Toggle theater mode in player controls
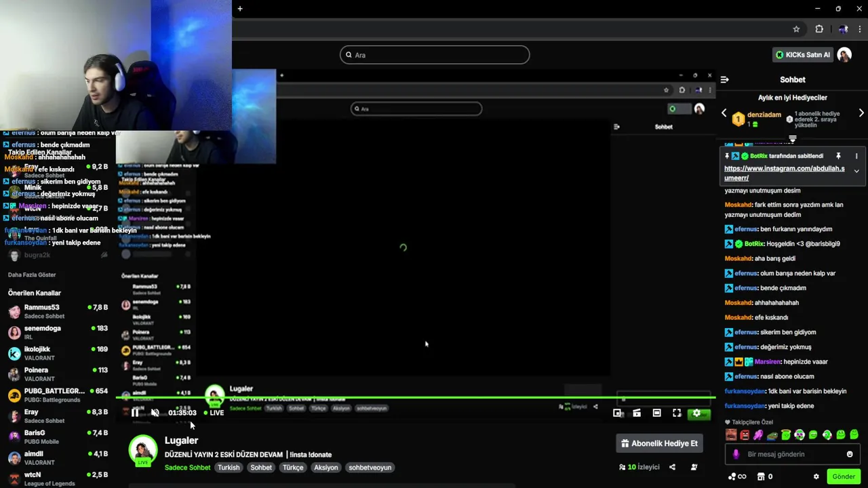868x488 pixels. (x=657, y=413)
